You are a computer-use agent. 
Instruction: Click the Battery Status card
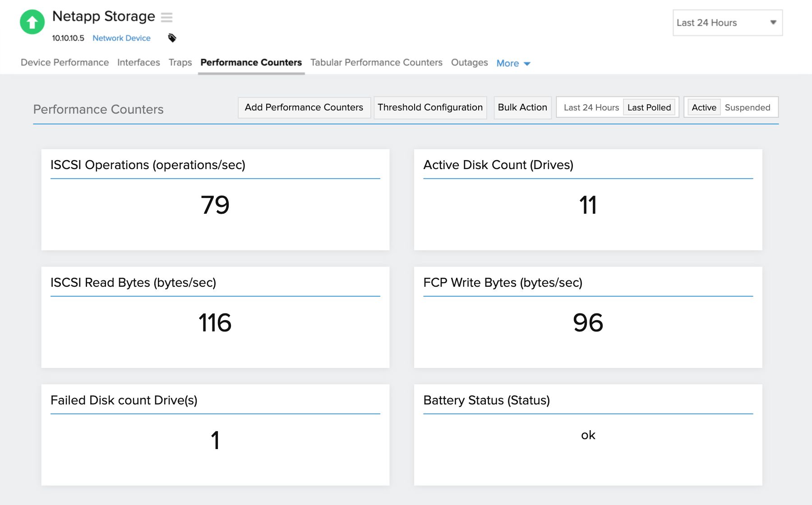click(x=588, y=434)
